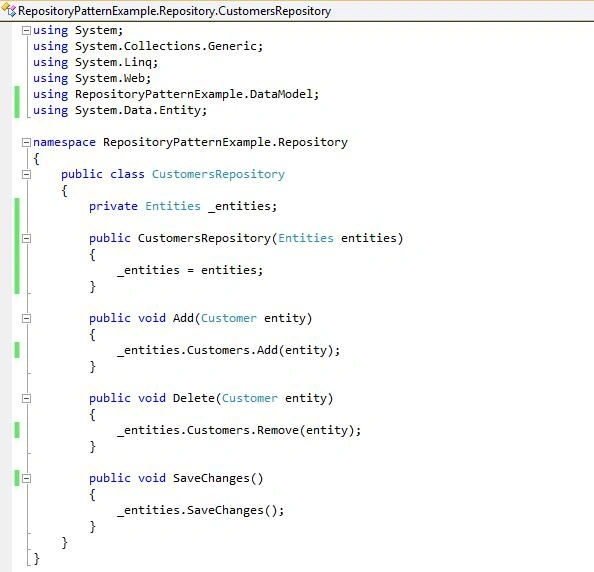Click the class icon beside CustomersRepository dropdown
The height and width of the screenshot is (572, 594).
9,11
